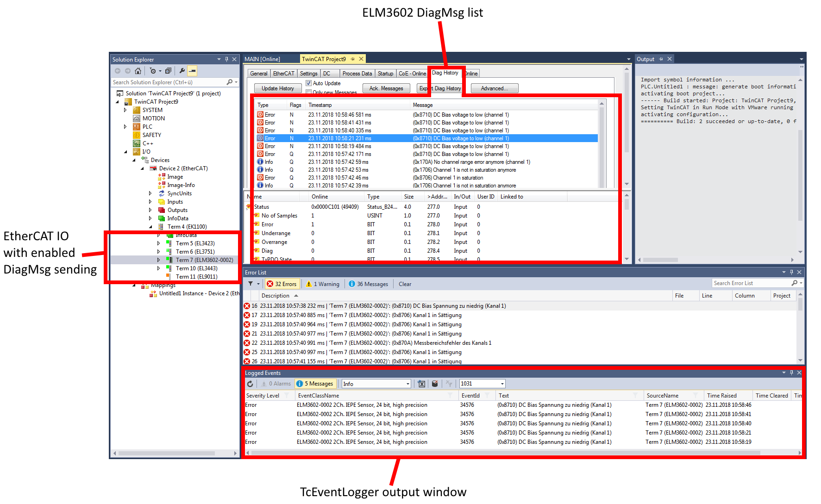Screen dimensions: 821x504
Task: Click the Advanced... button
Action: (494, 88)
